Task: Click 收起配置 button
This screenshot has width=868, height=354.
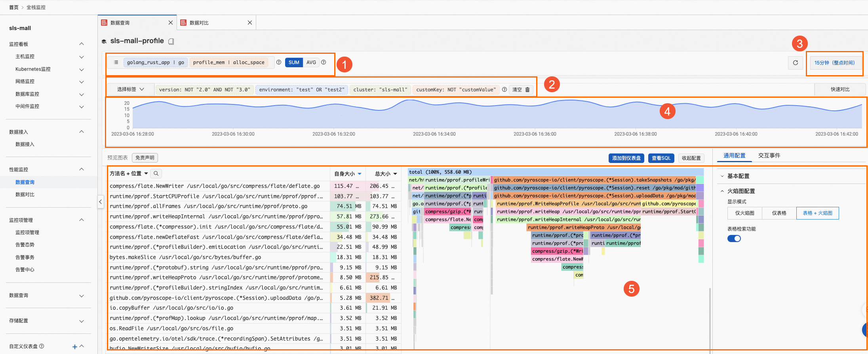Action: pyautogui.click(x=691, y=158)
